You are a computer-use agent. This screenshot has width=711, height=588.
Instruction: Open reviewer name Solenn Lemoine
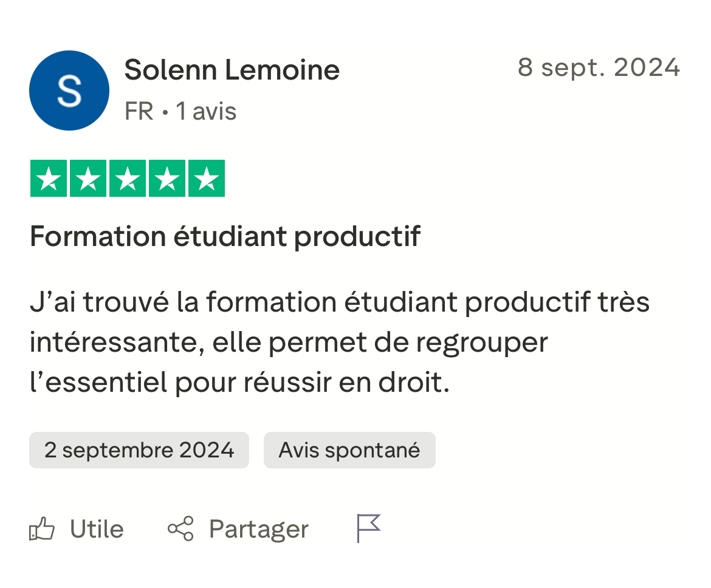(232, 70)
